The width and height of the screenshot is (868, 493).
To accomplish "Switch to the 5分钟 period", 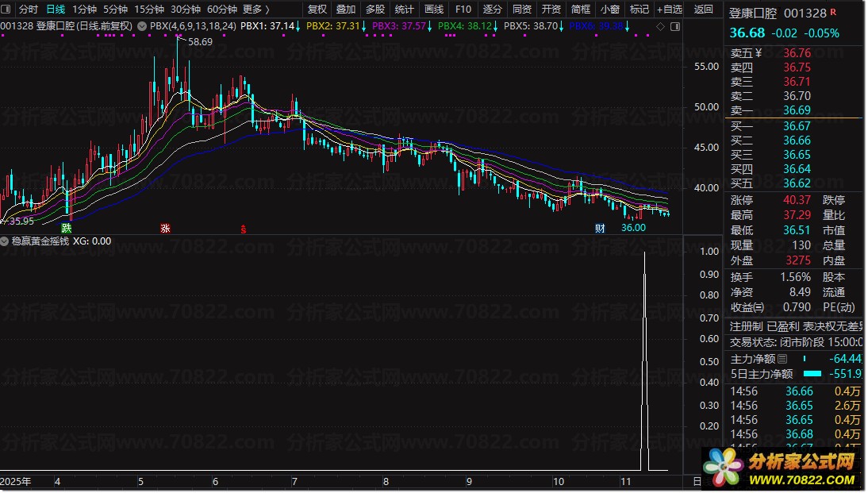I will [x=115, y=9].
